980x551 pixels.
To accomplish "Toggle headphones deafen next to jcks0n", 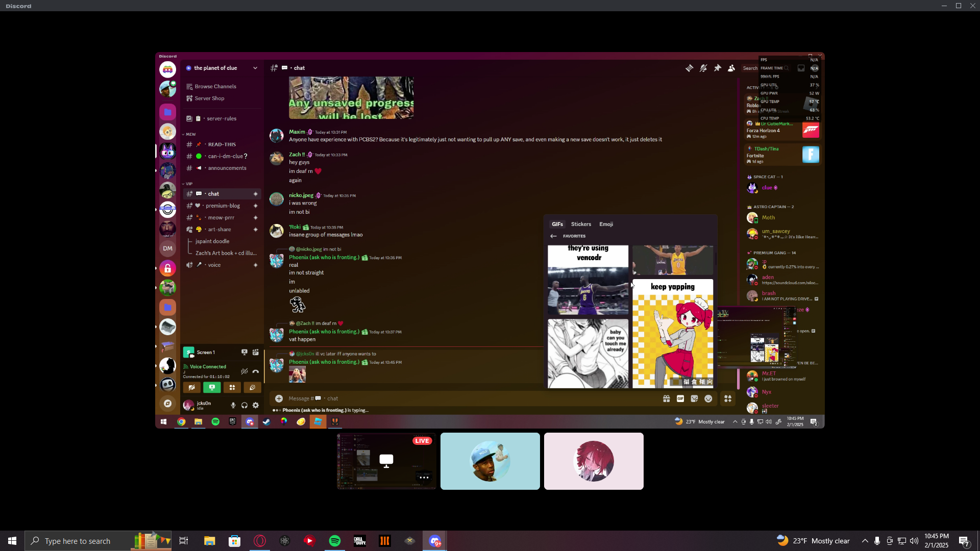I will tap(244, 406).
